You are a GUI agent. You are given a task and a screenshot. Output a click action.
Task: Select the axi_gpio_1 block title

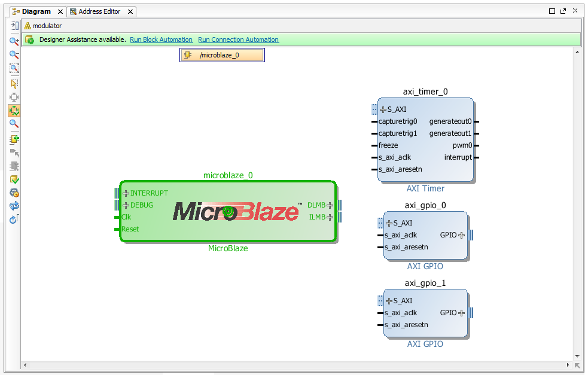click(425, 283)
